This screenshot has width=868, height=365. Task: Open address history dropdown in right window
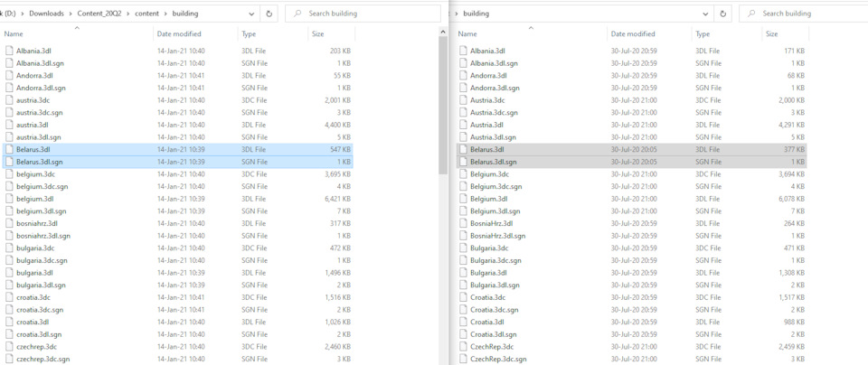click(x=706, y=14)
